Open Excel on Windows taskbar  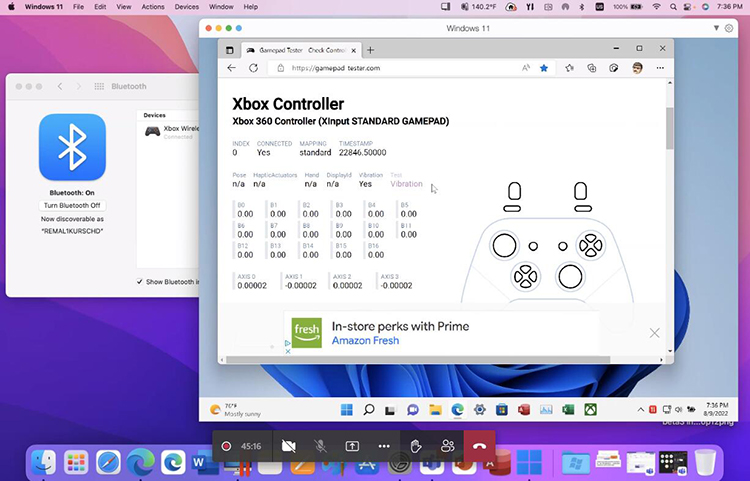pos(568,410)
